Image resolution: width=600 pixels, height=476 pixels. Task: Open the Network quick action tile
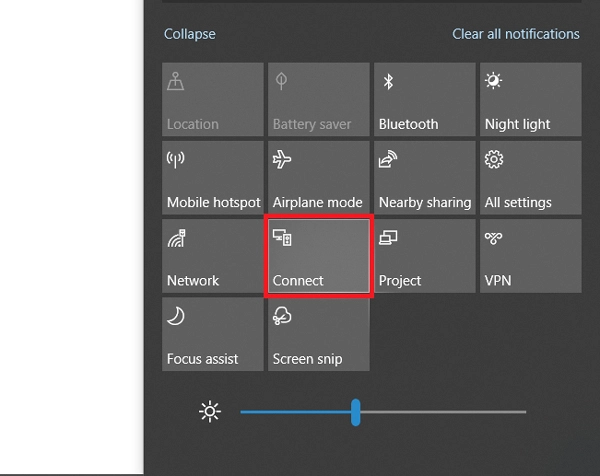click(x=213, y=256)
